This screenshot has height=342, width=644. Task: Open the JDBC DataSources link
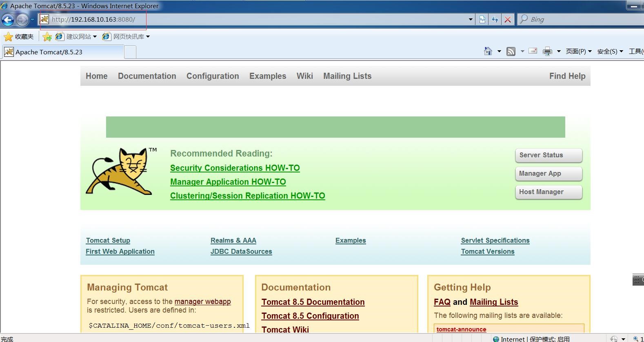[x=241, y=251]
